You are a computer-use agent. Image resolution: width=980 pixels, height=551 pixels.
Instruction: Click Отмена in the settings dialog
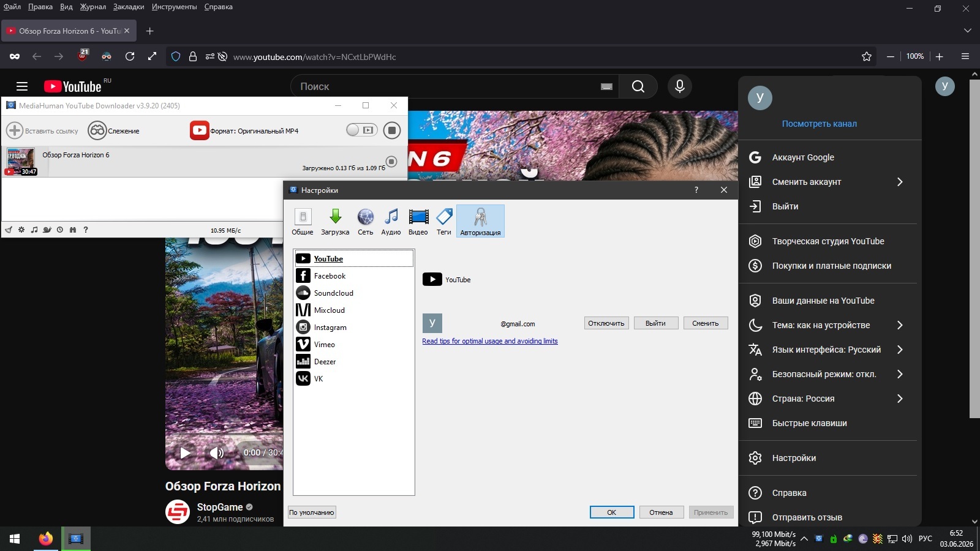click(661, 512)
